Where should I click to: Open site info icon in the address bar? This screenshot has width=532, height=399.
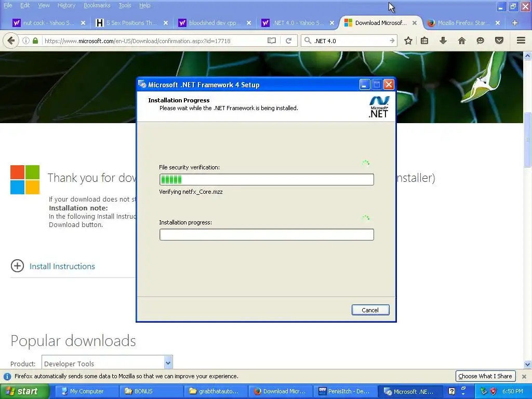click(26, 41)
